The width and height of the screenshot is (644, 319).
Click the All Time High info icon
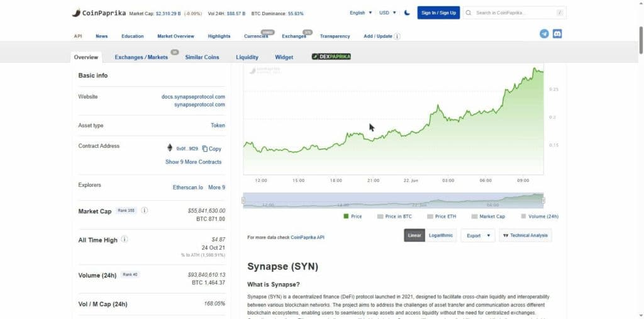[125, 239]
